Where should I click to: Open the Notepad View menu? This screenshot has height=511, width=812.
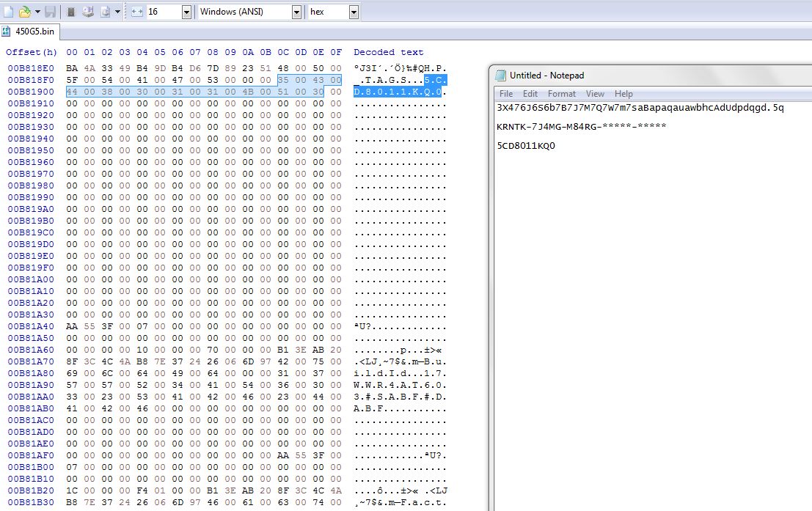click(595, 94)
